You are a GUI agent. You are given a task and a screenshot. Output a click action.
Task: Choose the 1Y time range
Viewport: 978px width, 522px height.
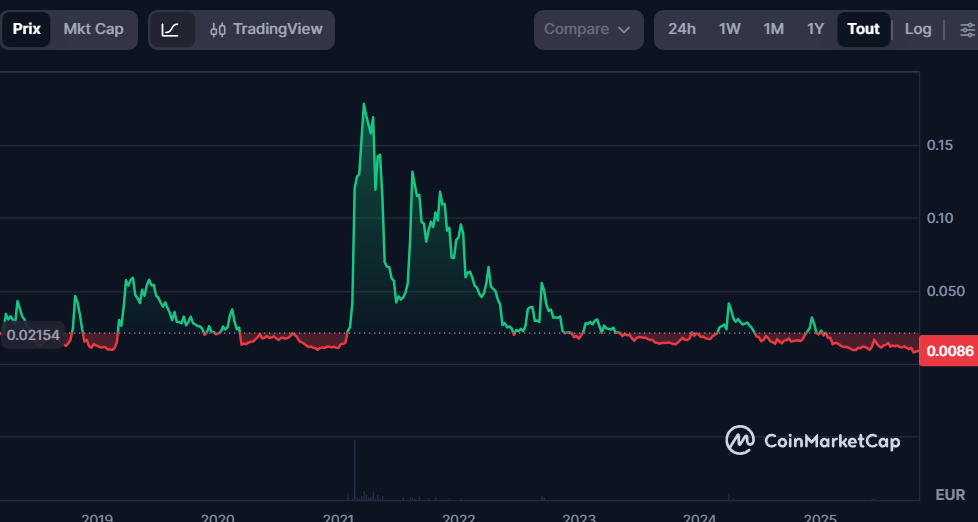(816, 29)
